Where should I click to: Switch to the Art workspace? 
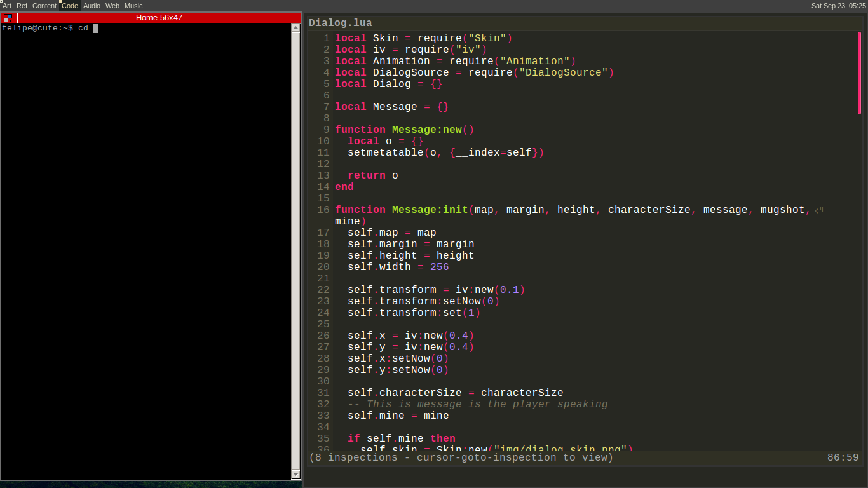point(7,6)
